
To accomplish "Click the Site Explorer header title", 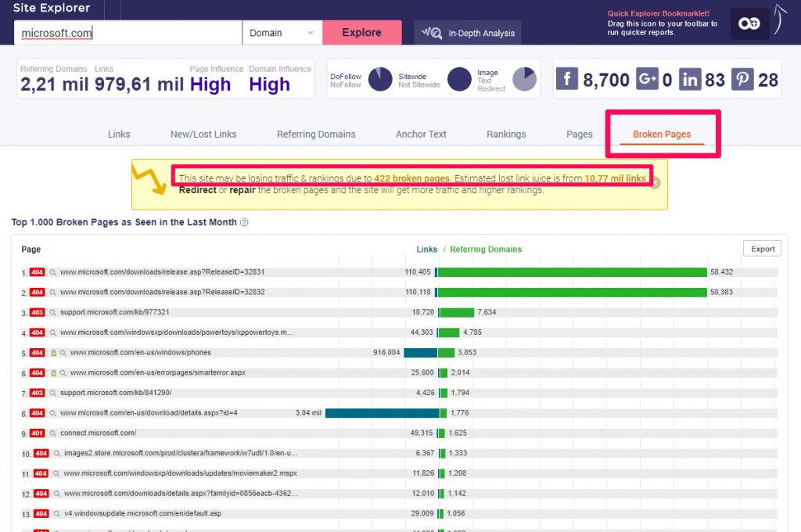I will pos(51,8).
